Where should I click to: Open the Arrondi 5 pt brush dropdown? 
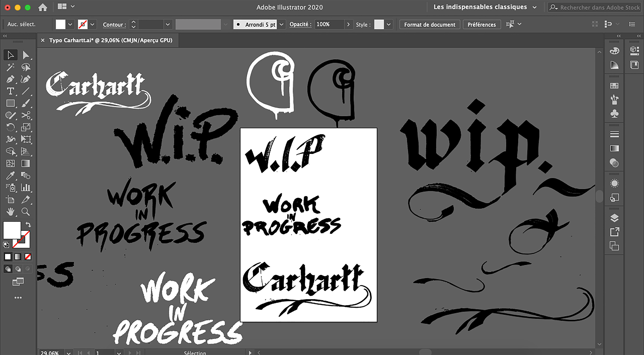pyautogui.click(x=282, y=24)
